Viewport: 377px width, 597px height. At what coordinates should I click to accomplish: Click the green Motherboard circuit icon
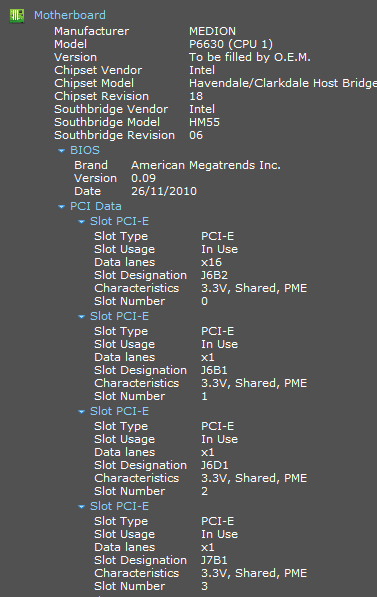tap(17, 16)
